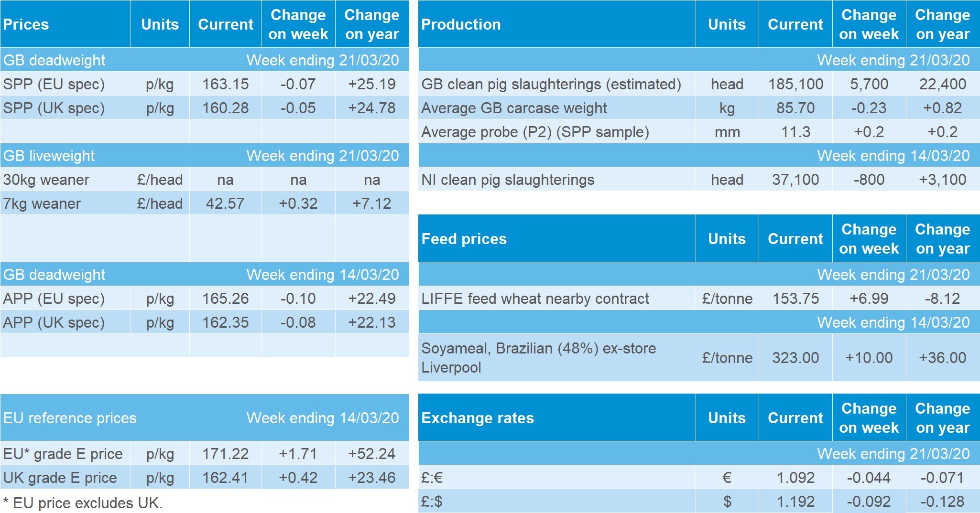The height and width of the screenshot is (513, 980).
Task: Click LIFFE feed wheat current price 153.75
Action: click(795, 299)
